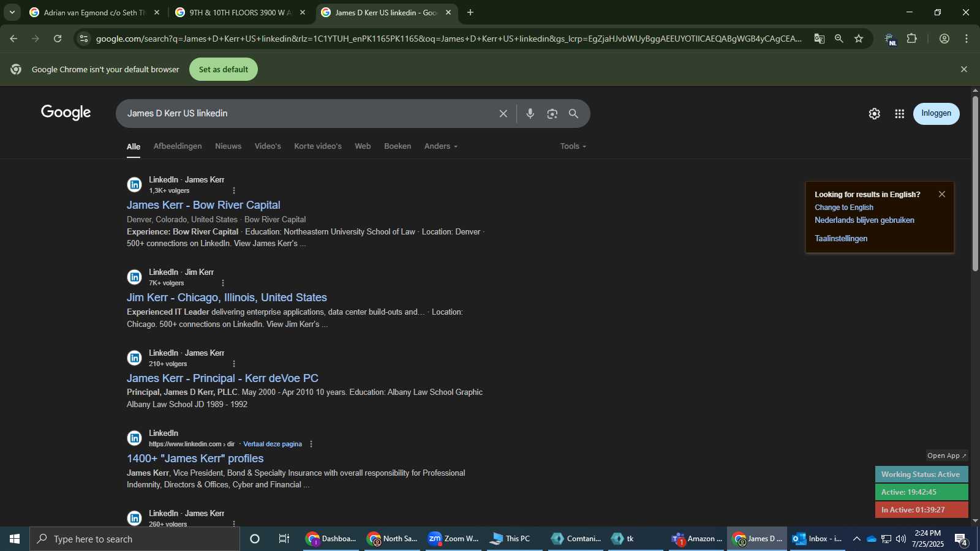Open the 1400+ "James Kerr" profiles result
Screen dimensions: 980x551
pos(195,459)
